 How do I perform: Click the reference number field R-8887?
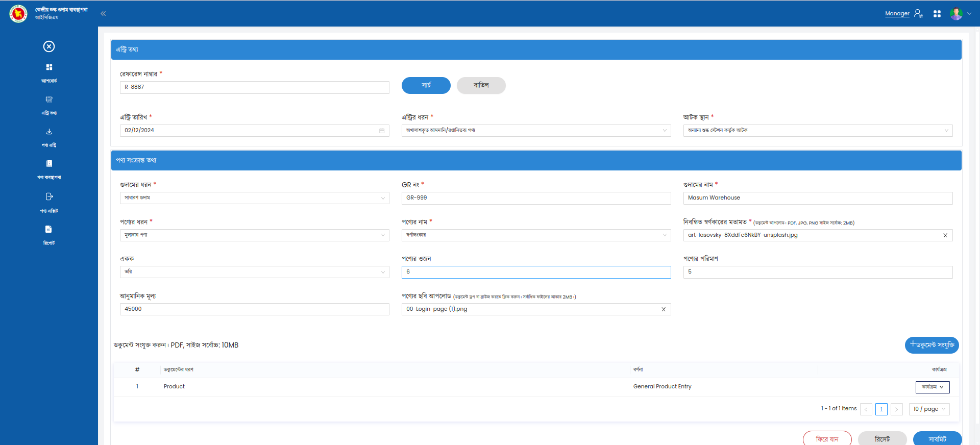[x=255, y=87]
